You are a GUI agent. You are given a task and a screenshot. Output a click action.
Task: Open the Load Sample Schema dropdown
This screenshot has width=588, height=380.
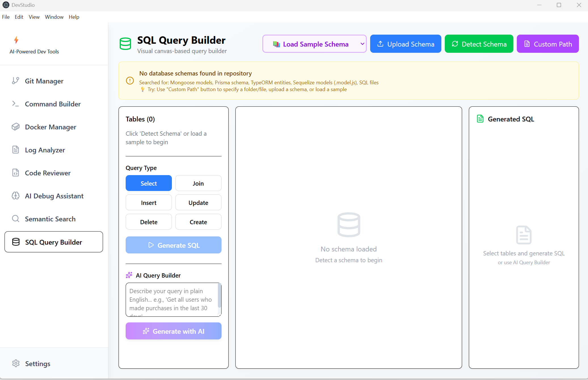point(314,44)
